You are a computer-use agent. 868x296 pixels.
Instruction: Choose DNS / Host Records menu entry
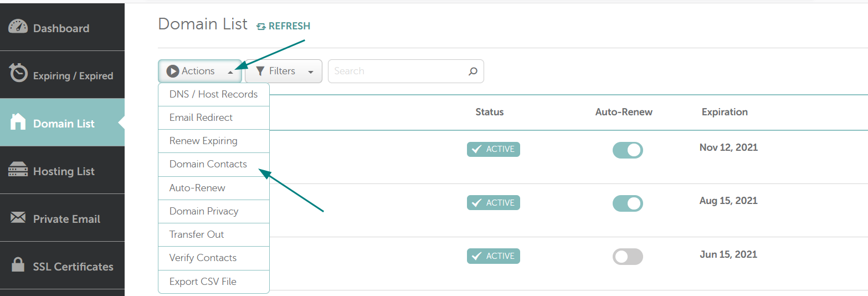[x=214, y=94]
